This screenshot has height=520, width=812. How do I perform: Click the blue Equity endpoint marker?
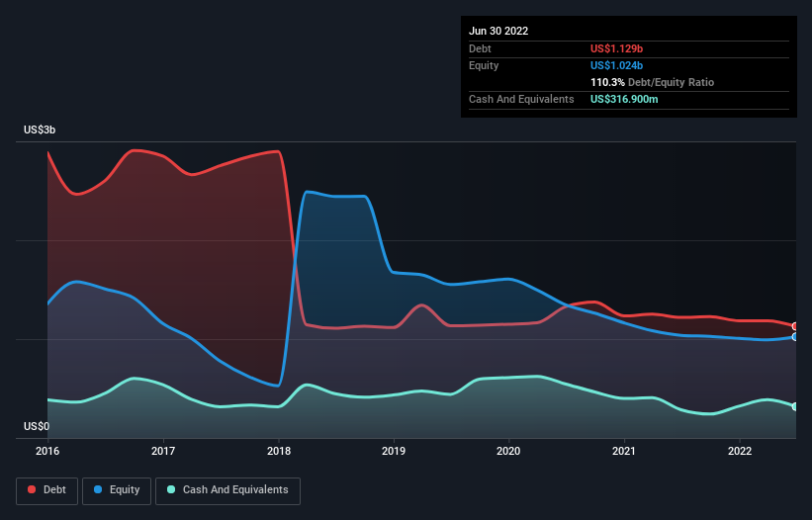pyautogui.click(x=795, y=337)
